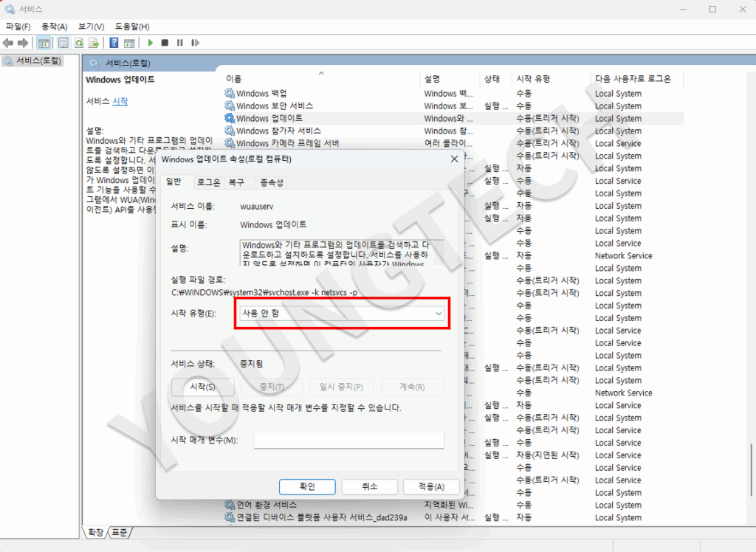756x552 pixels.
Task: Sort by the 시작 유형 column header
Action: tap(549, 78)
